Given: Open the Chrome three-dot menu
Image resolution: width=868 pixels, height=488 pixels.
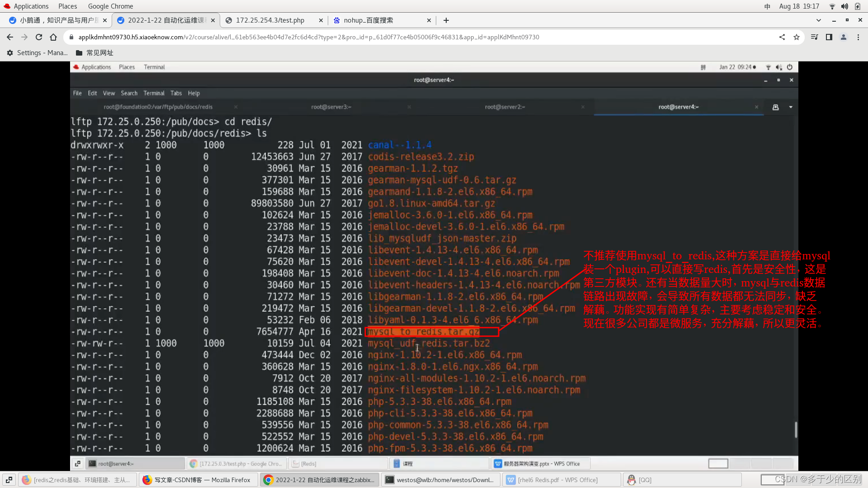Looking at the screenshot, I should pyautogui.click(x=858, y=37).
